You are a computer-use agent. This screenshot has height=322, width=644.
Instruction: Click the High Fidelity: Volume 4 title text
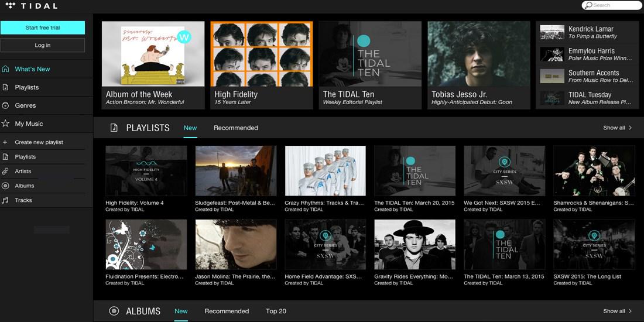click(135, 203)
